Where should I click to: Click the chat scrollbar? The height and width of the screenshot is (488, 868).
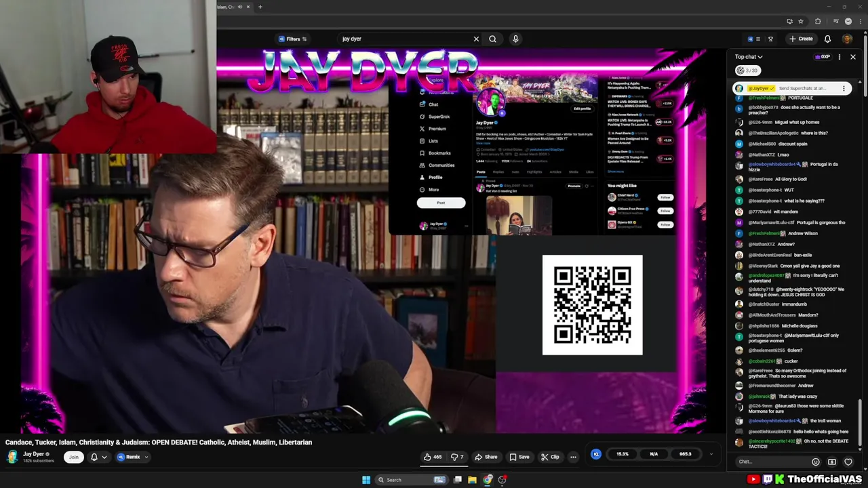point(860,424)
